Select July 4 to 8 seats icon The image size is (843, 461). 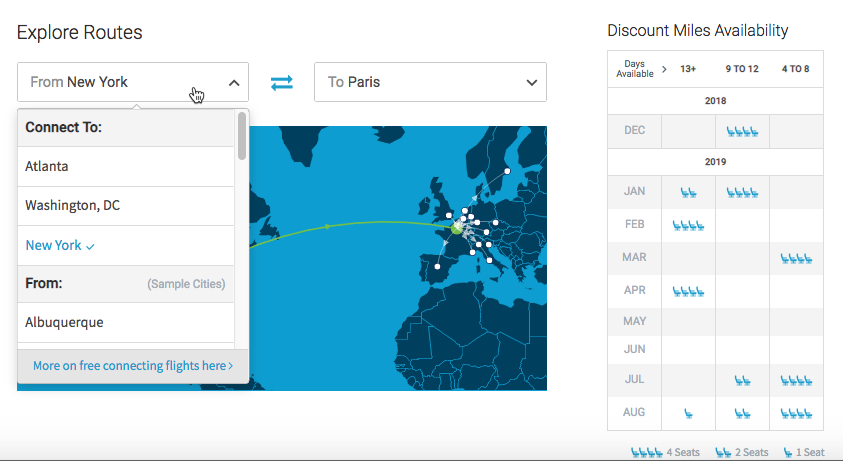point(796,380)
